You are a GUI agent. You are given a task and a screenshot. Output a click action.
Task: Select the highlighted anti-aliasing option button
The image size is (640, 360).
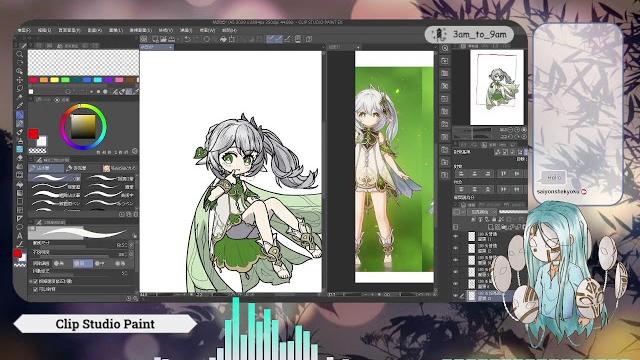(x=82, y=263)
